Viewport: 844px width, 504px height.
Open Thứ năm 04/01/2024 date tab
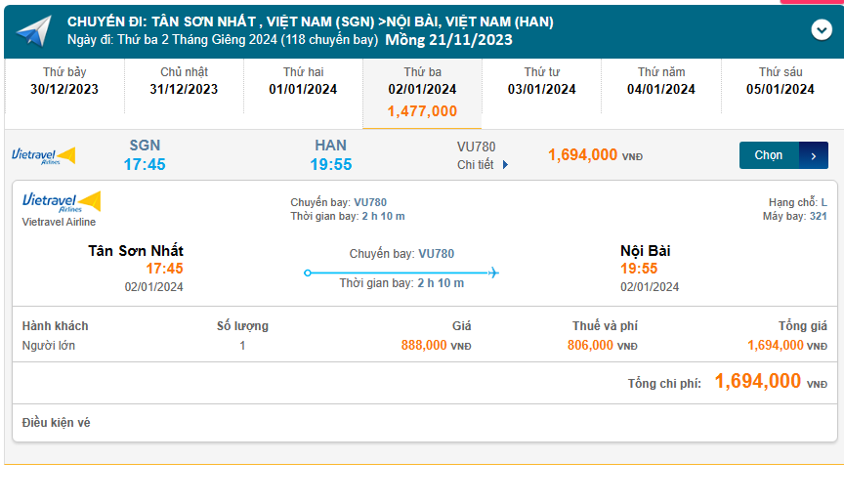tap(661, 81)
